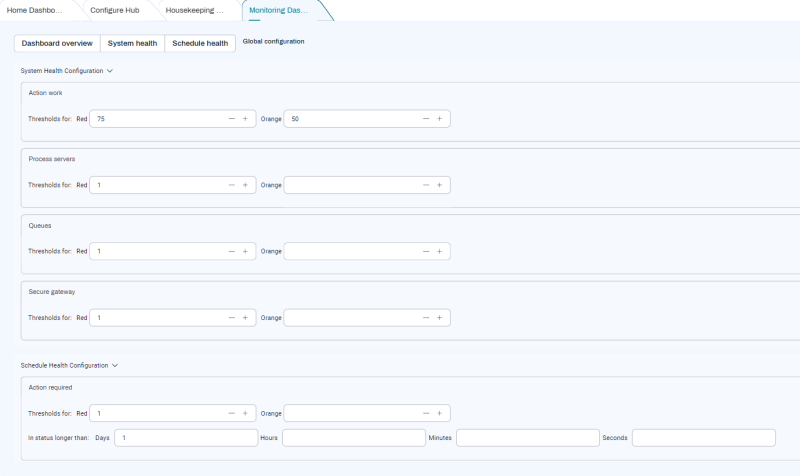Image resolution: width=800 pixels, height=476 pixels.
Task: Decrease the Queues Red threshold
Action: point(231,251)
